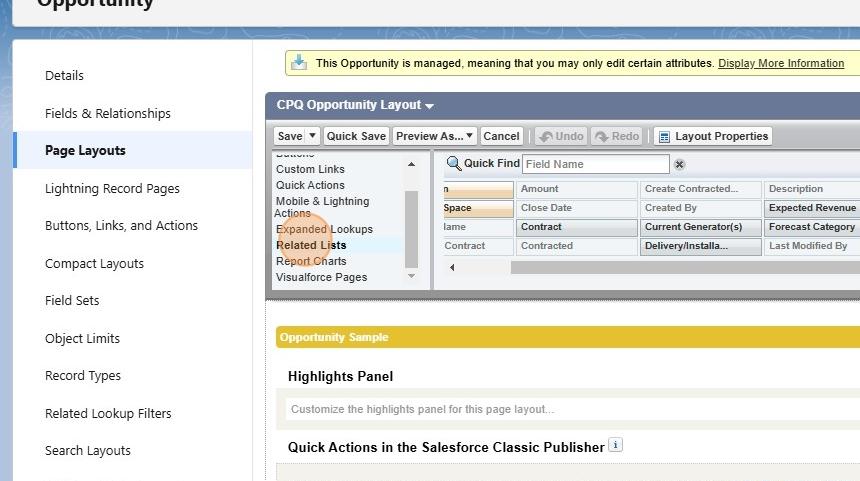This screenshot has width=860, height=481.
Task: Click the Description field item
Action: (x=812, y=189)
